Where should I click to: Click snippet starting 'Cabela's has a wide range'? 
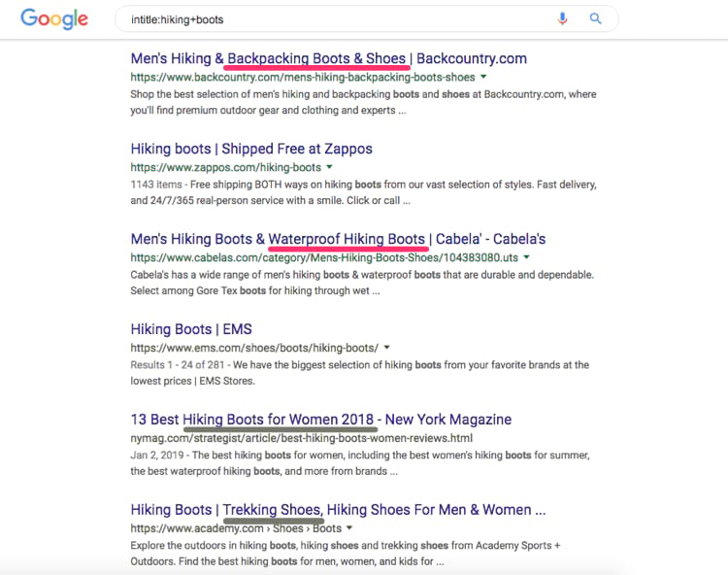pyautogui.click(x=362, y=283)
